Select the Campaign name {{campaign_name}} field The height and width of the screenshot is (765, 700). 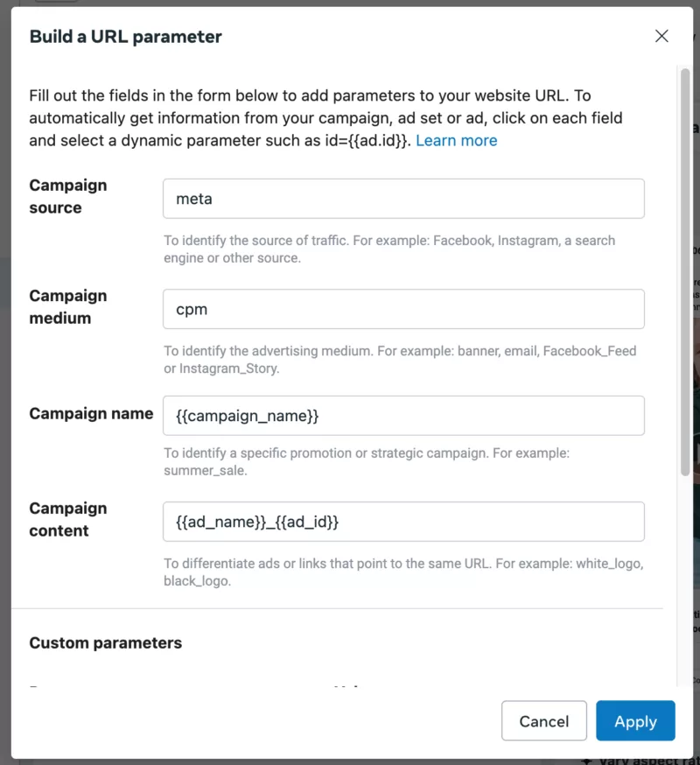(x=403, y=416)
